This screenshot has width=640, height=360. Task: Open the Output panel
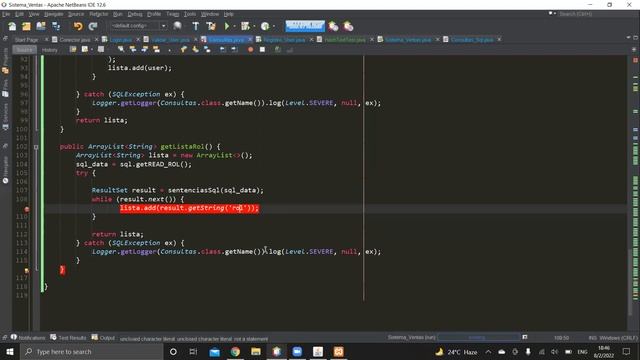point(103,338)
